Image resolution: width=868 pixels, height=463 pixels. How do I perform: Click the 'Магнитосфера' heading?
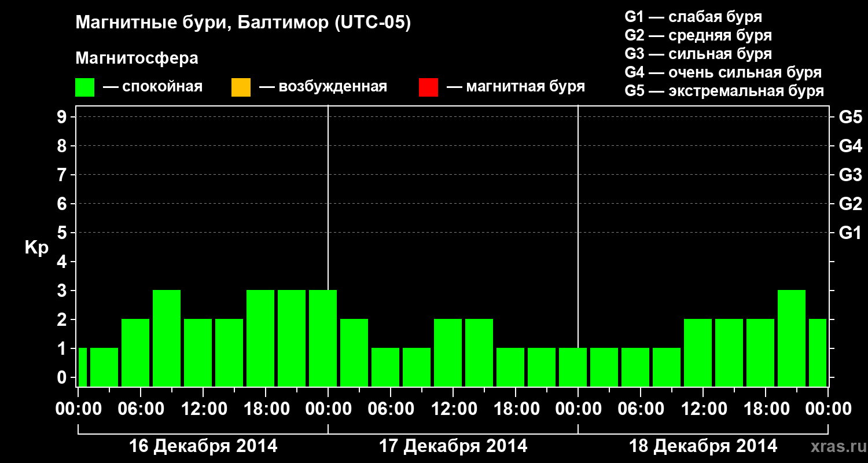pos(137,58)
